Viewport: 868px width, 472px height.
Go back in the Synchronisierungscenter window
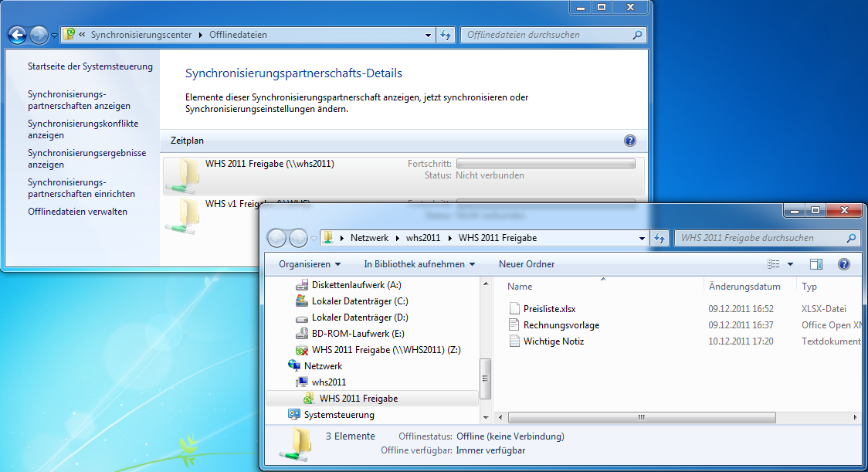click(17, 35)
